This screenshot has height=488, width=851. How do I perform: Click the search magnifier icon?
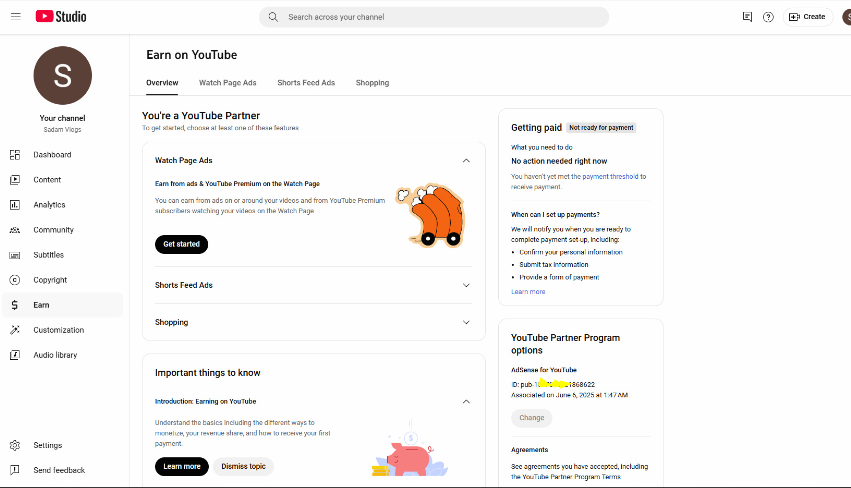click(x=273, y=17)
